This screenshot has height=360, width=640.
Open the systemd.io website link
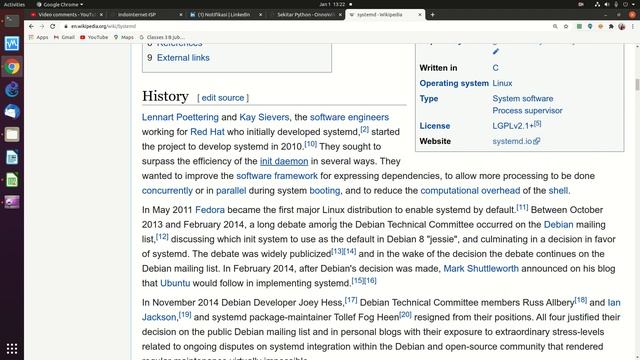(516, 141)
